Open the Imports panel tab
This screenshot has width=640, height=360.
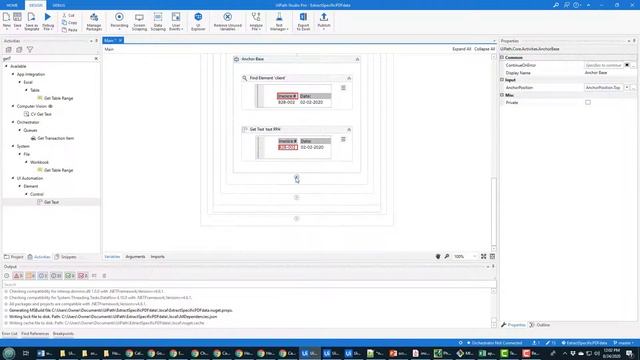click(x=158, y=257)
